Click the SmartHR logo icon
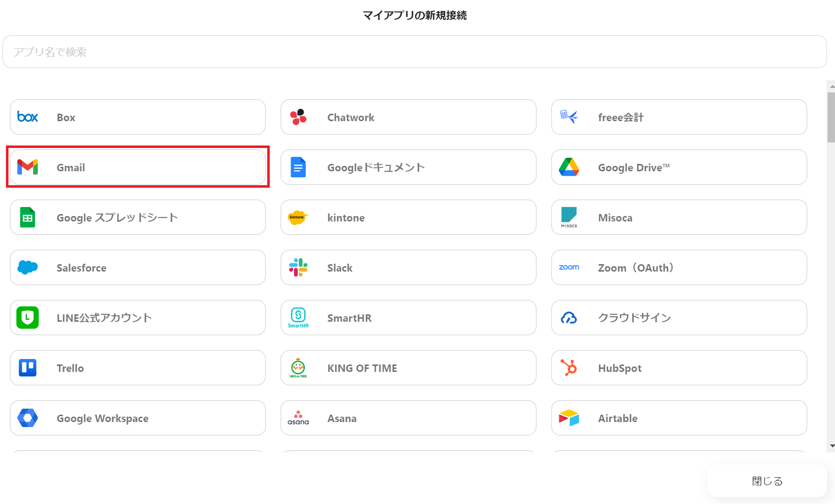 click(x=298, y=317)
